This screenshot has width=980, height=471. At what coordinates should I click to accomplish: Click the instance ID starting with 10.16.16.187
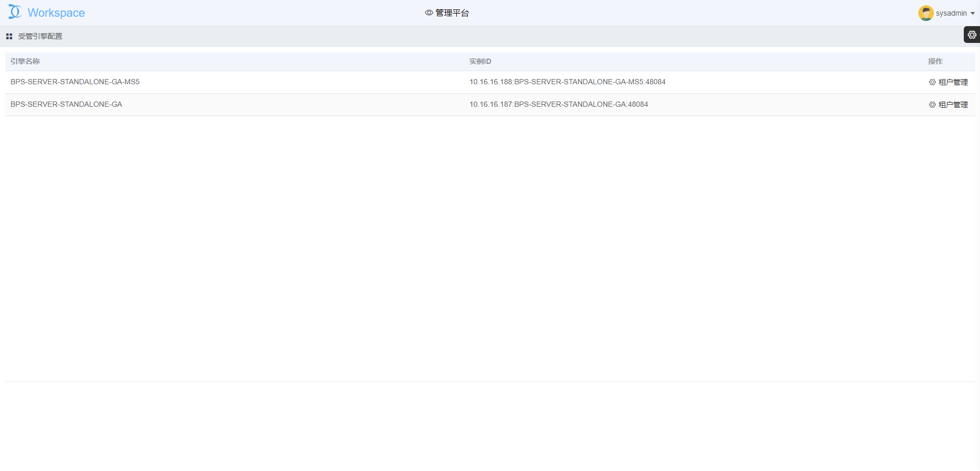pyautogui.click(x=558, y=105)
